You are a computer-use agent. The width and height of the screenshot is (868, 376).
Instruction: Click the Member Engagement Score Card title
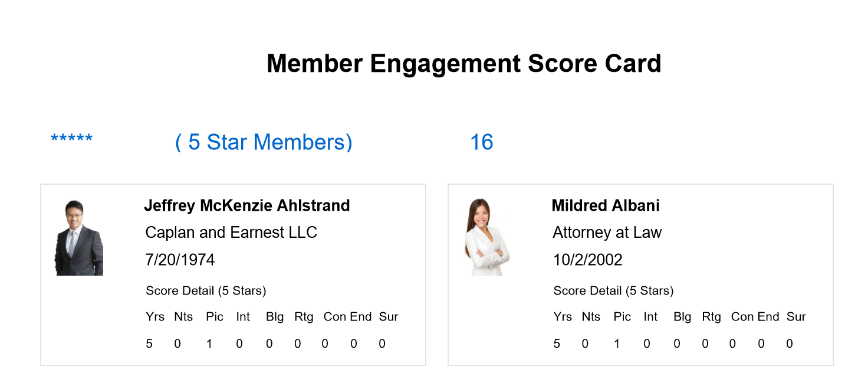click(464, 63)
